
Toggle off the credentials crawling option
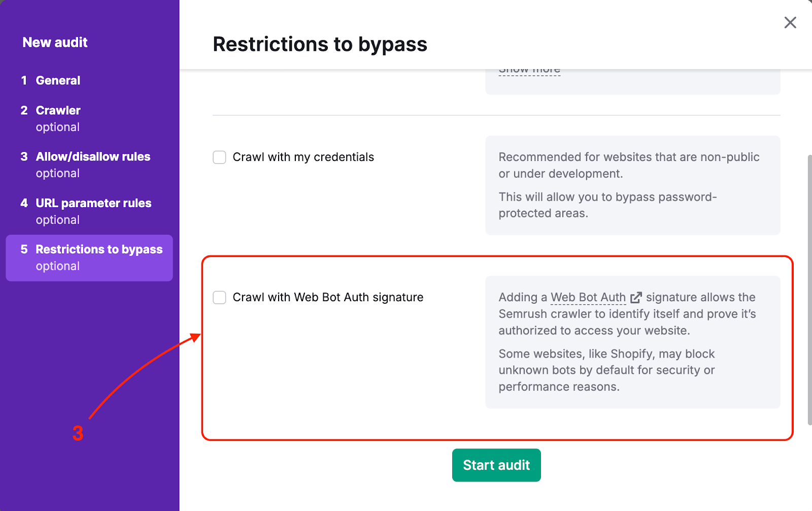point(219,157)
